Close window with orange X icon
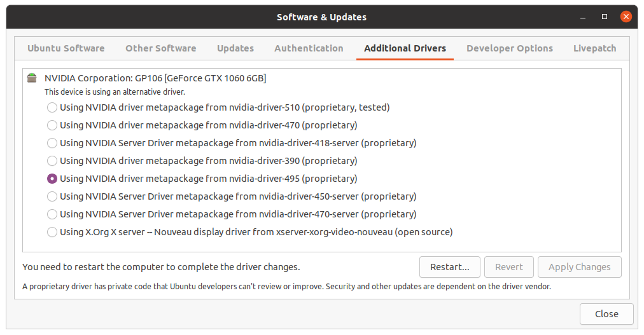Image resolution: width=644 pixels, height=335 pixels. click(x=626, y=17)
